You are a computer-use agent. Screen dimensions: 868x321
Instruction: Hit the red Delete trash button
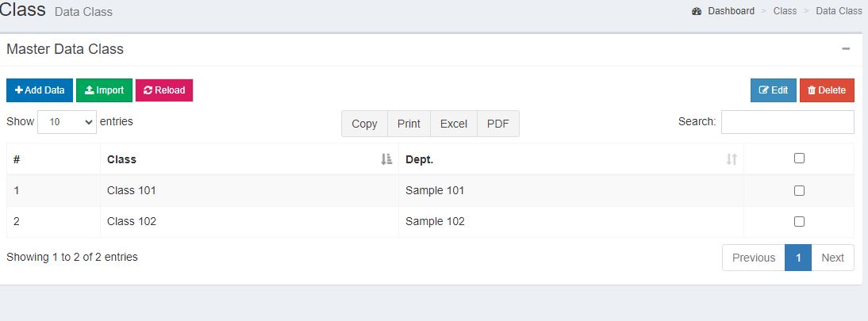click(827, 90)
